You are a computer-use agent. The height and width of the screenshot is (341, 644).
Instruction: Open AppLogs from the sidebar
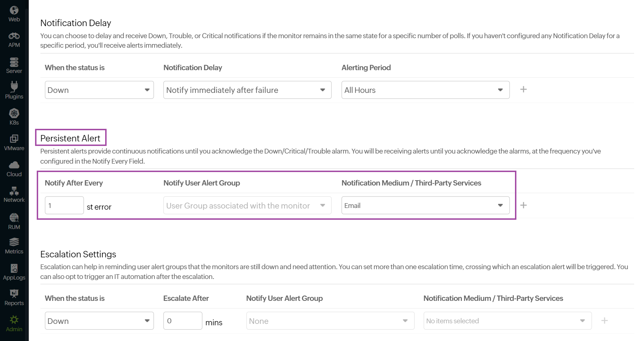[14, 272]
